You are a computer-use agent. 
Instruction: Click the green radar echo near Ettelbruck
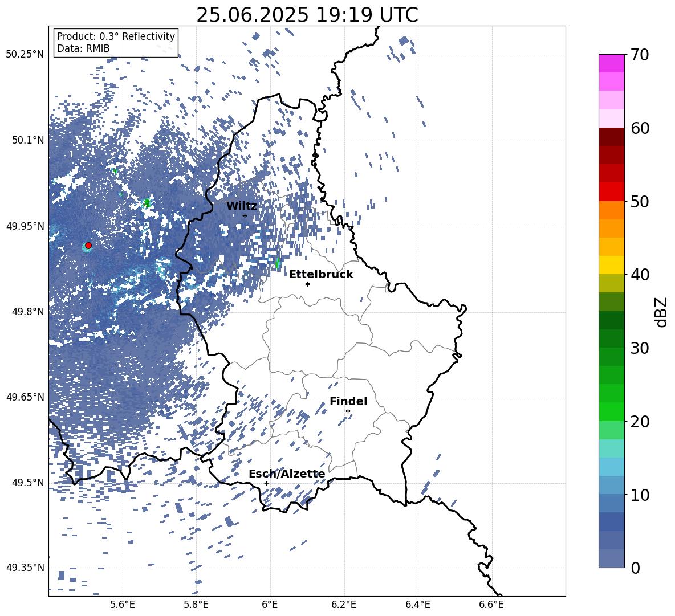point(277,263)
